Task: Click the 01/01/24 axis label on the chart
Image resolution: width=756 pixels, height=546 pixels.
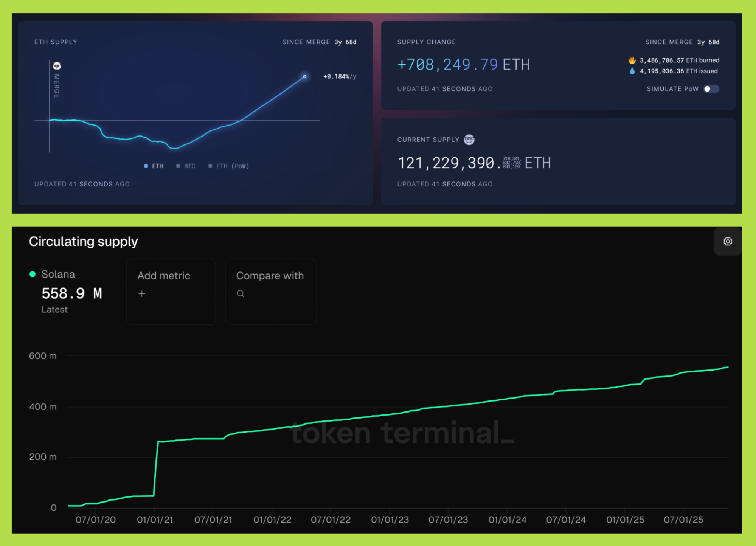Action: click(x=507, y=520)
